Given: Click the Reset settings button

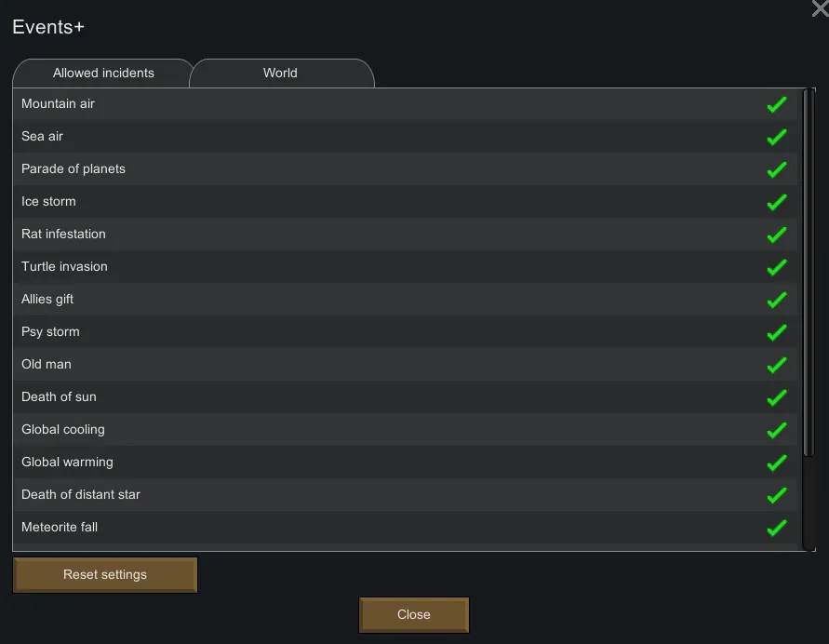Looking at the screenshot, I should coord(105,575).
